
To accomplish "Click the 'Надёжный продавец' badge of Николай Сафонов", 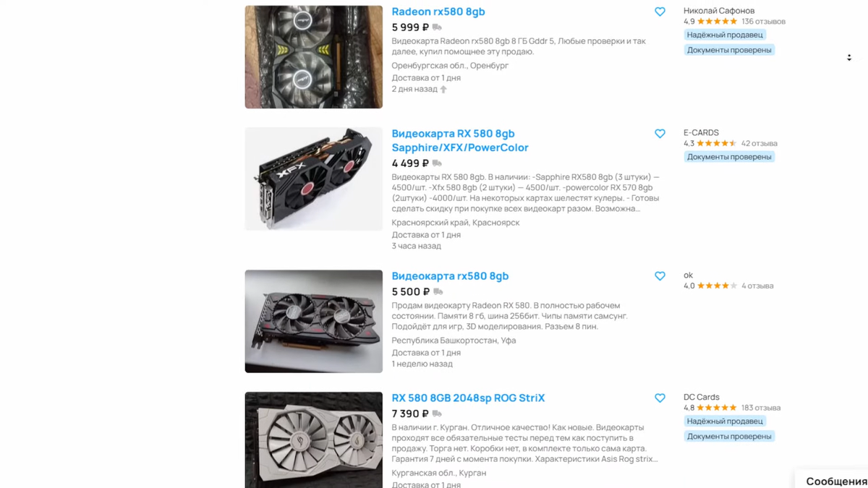I will (726, 35).
